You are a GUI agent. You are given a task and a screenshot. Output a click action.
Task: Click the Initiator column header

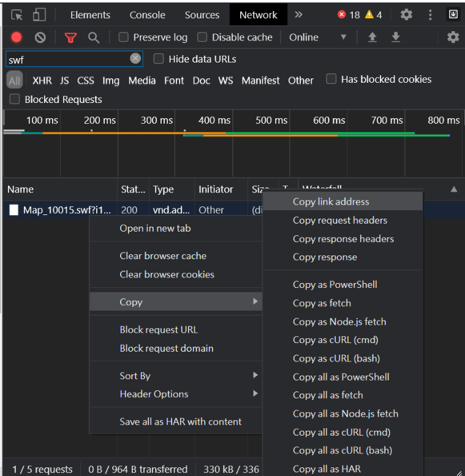[221, 189]
